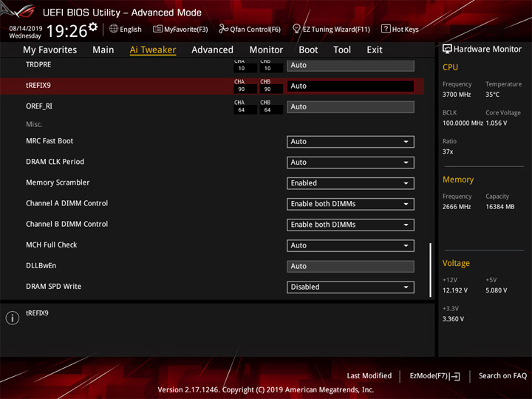This screenshot has width=532, height=399.
Task: Go to the Advanced tab
Action: [212, 50]
